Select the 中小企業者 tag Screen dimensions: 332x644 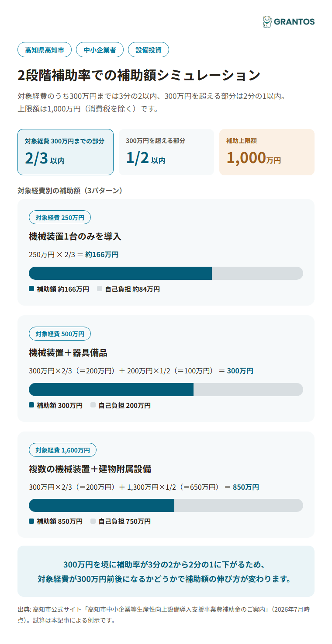click(x=100, y=50)
